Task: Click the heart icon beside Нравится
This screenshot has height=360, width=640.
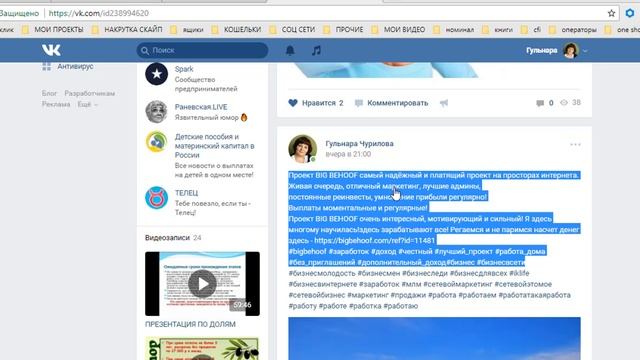Action: pos(293,103)
